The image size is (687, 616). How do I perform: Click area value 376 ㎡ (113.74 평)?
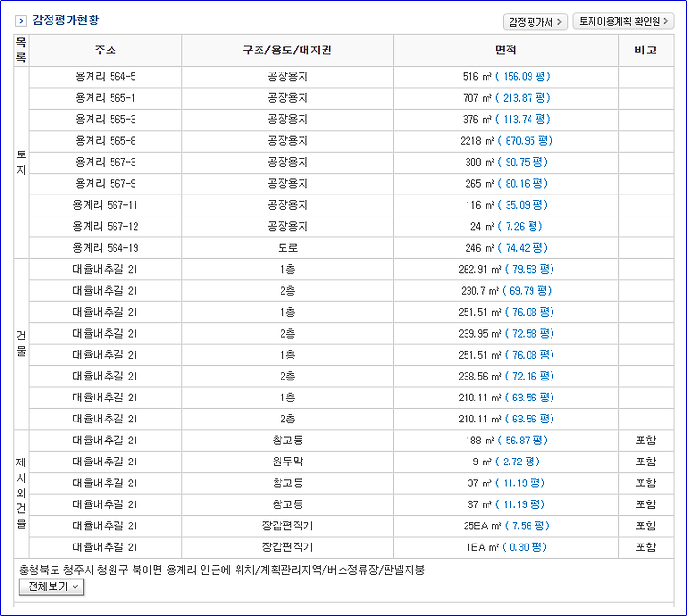tap(506, 119)
